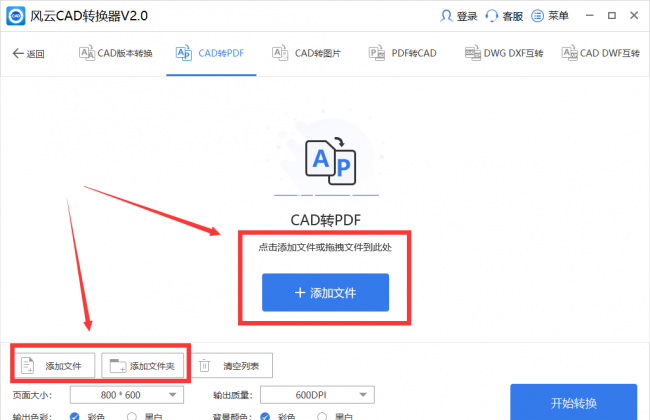Switch to the CAD DWF互转 tab
The width and height of the screenshot is (650, 420).
pos(601,53)
